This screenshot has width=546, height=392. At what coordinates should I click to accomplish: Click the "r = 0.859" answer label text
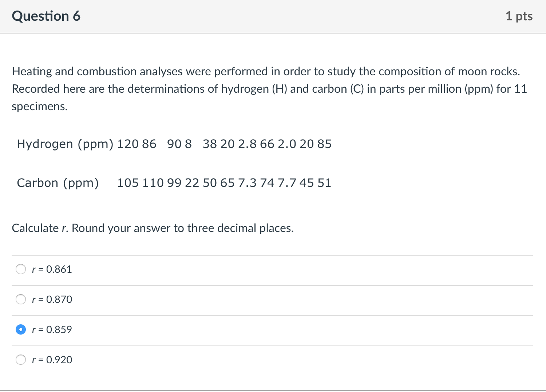[x=52, y=329]
